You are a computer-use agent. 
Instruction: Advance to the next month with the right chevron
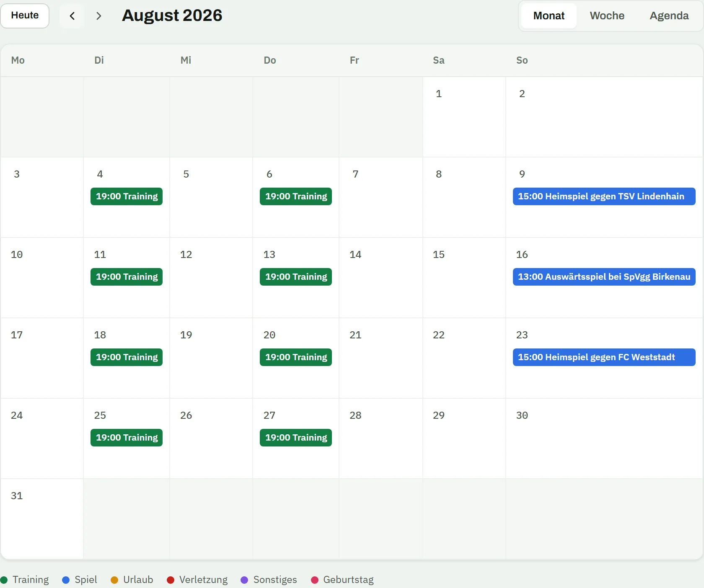coord(98,16)
